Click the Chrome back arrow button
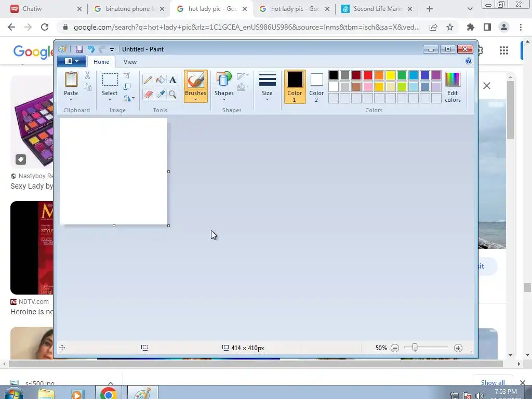This screenshot has width=532, height=399. coord(11,27)
